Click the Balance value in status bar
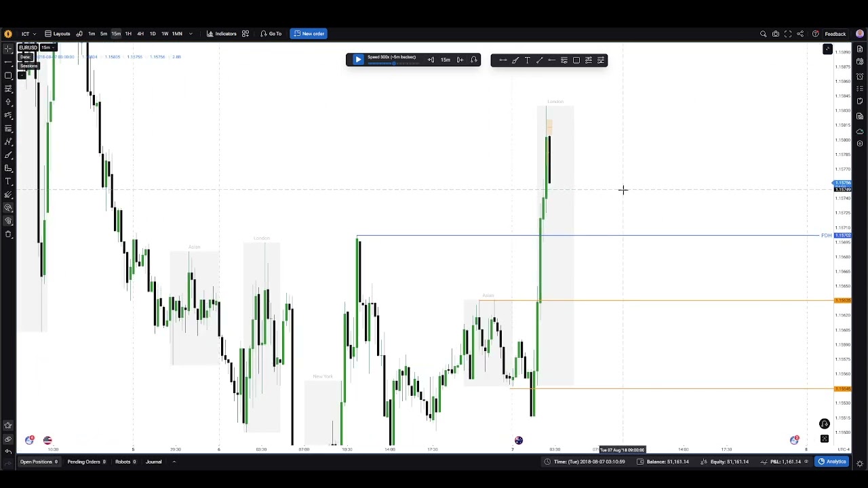Image resolution: width=868 pixels, height=488 pixels. click(x=667, y=462)
